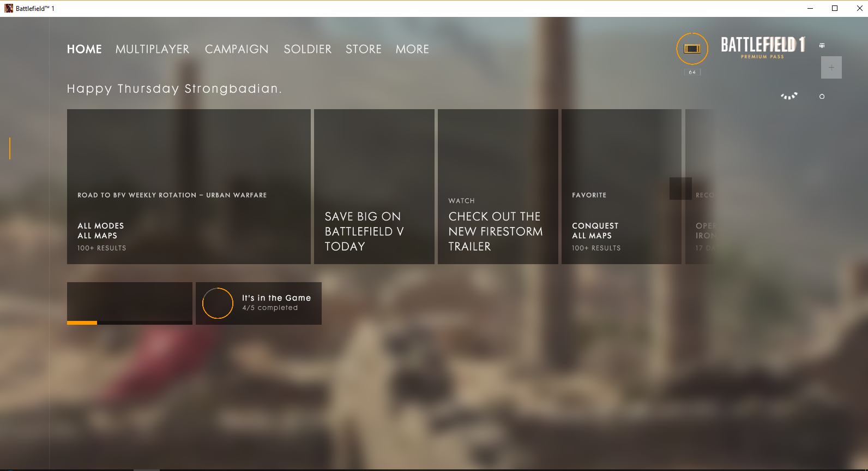Click the Battlefield 1 Premium Pass logo
The width and height of the screenshot is (868, 471).
762,47
